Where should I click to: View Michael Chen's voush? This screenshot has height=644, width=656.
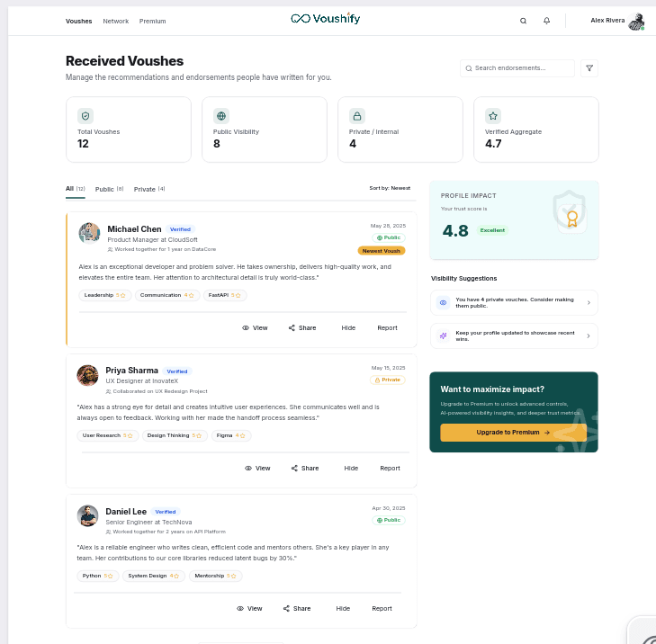point(255,328)
